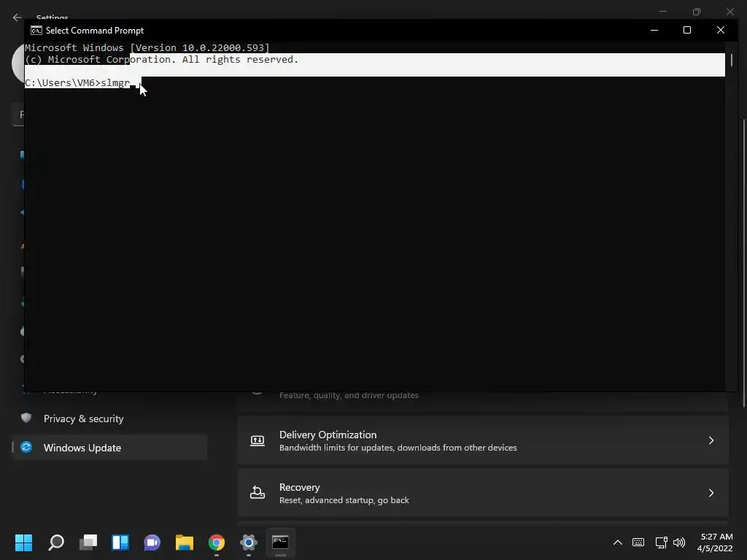Restore the Settings window size

(697, 12)
